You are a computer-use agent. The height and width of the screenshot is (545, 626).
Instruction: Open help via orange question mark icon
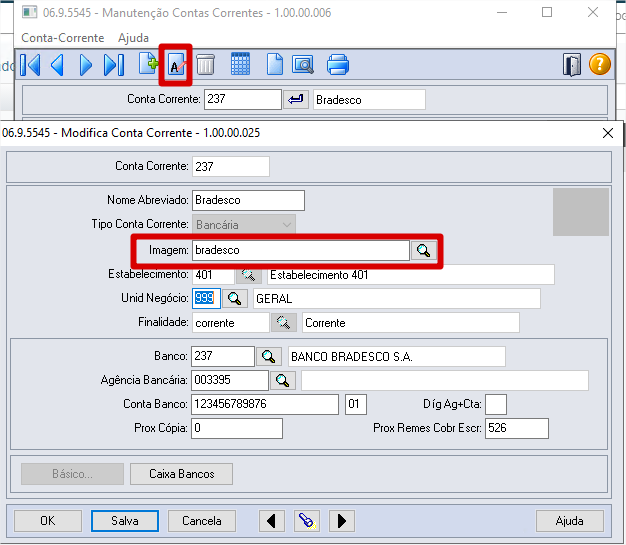(x=599, y=66)
